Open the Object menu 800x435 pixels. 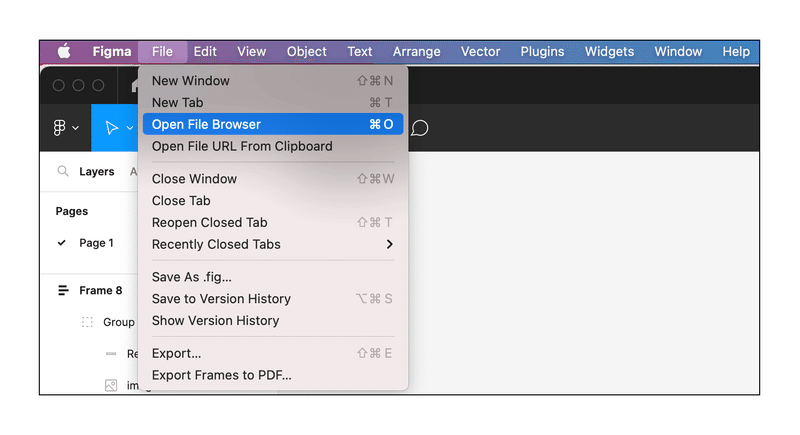pyautogui.click(x=307, y=52)
